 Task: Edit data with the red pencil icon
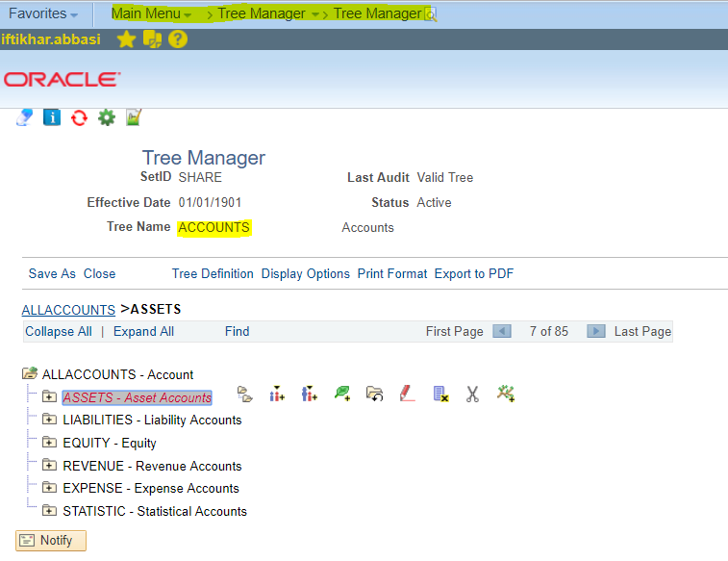[407, 394]
